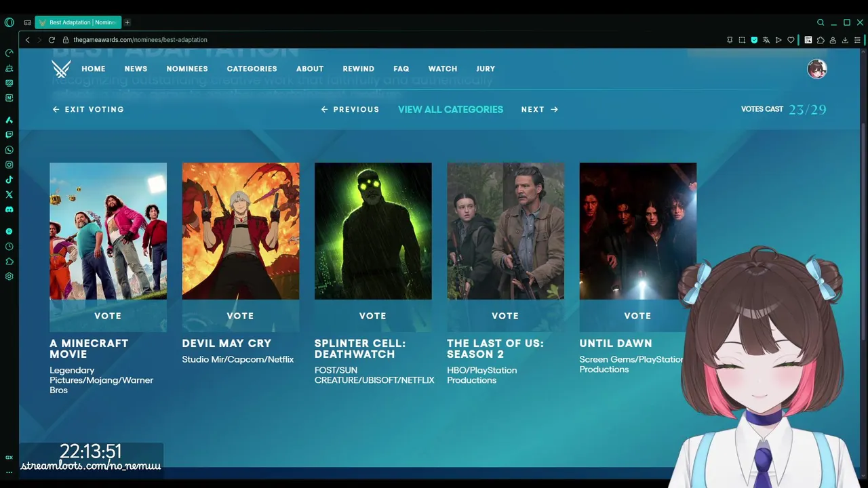Open the Opera GX main menu logo

pyautogui.click(x=9, y=22)
